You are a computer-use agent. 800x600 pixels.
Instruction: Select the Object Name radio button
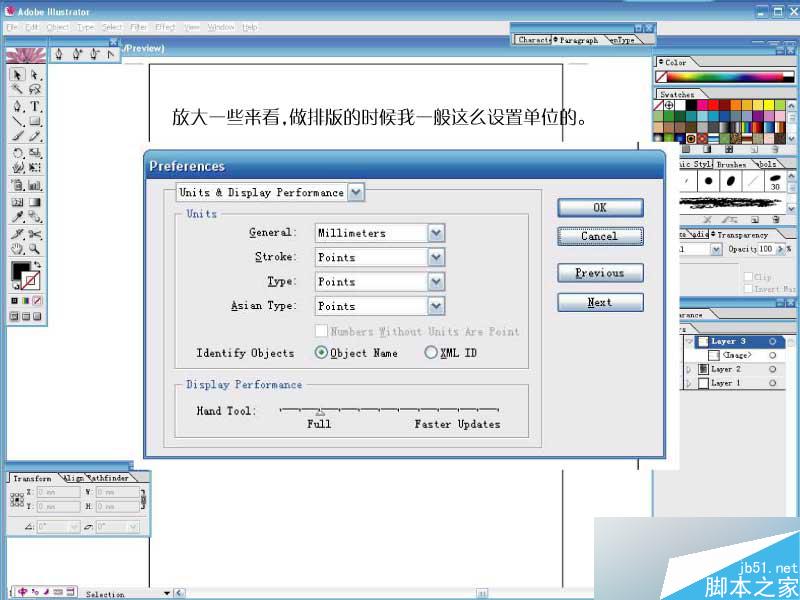(x=321, y=352)
